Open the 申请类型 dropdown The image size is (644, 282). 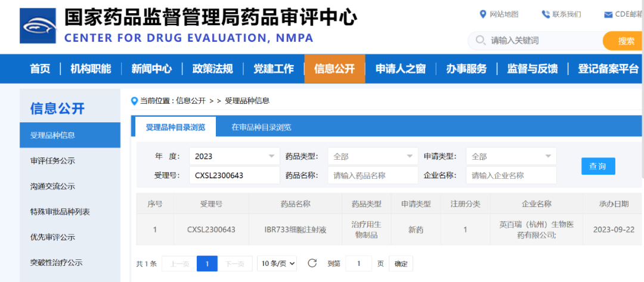[512, 156]
